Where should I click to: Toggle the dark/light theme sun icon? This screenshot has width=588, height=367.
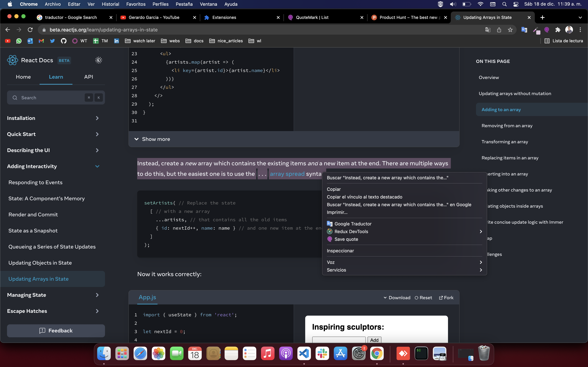98,60
